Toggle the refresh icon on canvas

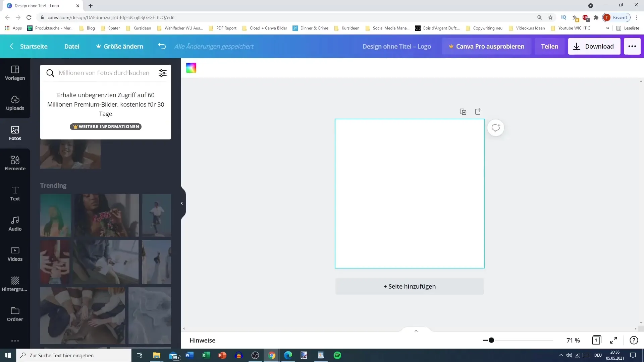[495, 128]
